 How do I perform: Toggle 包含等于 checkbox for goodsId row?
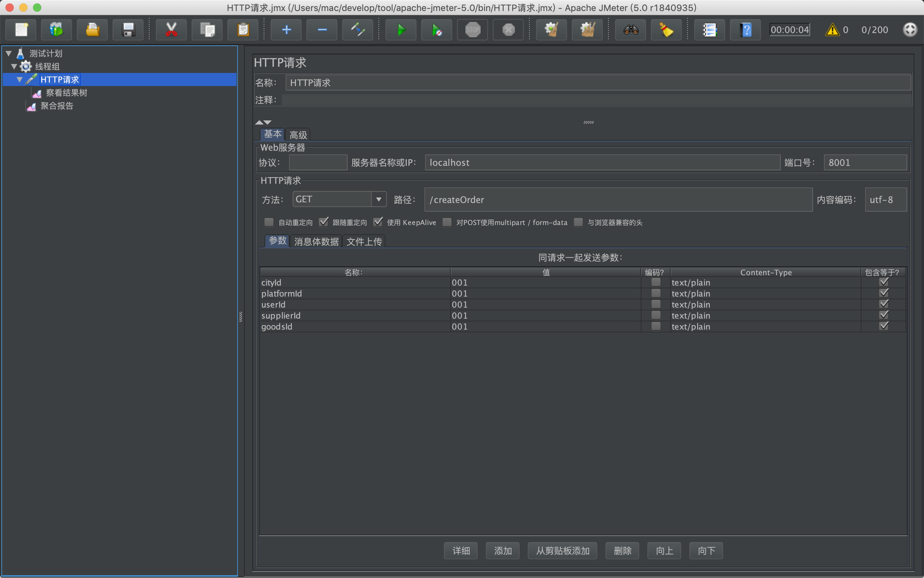point(884,326)
